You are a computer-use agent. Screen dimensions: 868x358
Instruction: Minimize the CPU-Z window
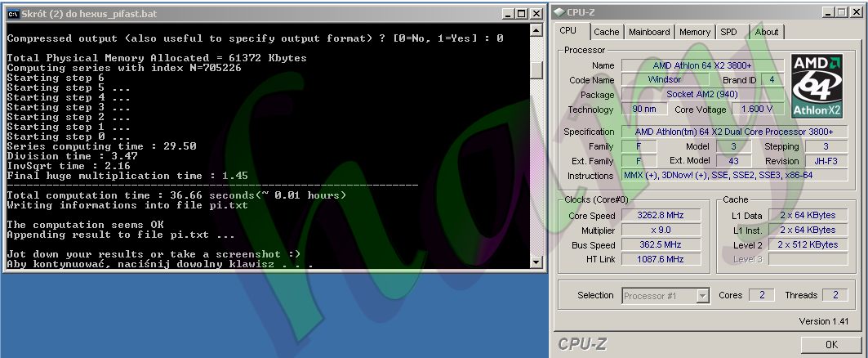pyautogui.click(x=829, y=12)
